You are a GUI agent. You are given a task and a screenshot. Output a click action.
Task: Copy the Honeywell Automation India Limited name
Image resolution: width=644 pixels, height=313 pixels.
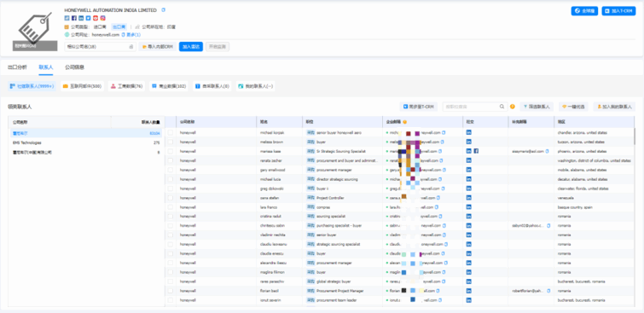coord(163,10)
